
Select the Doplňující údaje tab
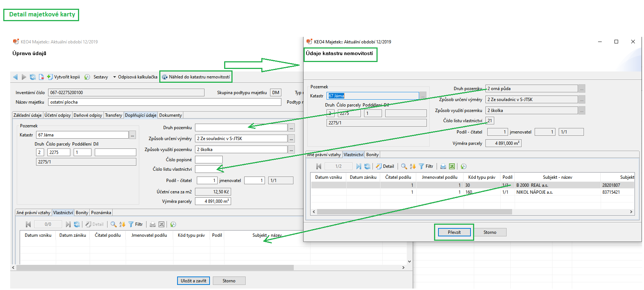pos(141,115)
